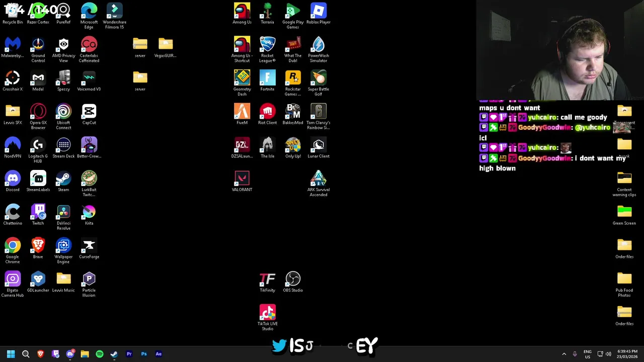The height and width of the screenshot is (362, 644).
Task: Open Premiere Pro from the taskbar
Action: [129, 354]
